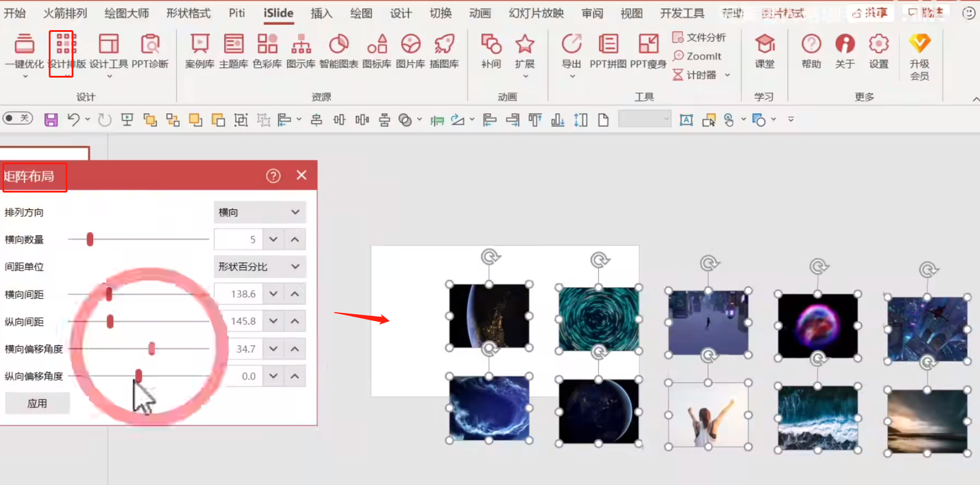Viewport: 980px width, 485px height.
Task: Open the 图片库 picture library
Action: click(411, 52)
